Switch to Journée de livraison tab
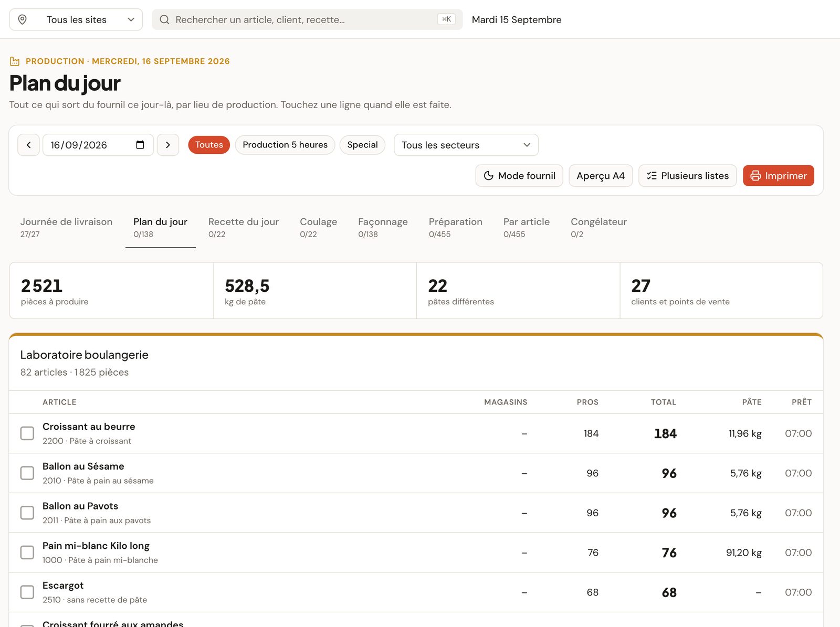840x627 pixels. click(x=66, y=227)
